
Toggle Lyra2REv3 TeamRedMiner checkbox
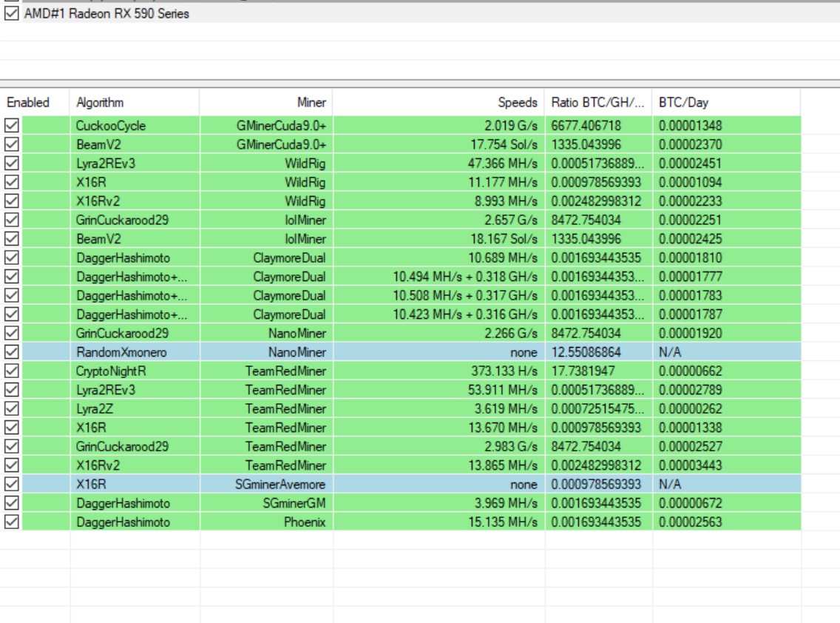click(x=11, y=390)
